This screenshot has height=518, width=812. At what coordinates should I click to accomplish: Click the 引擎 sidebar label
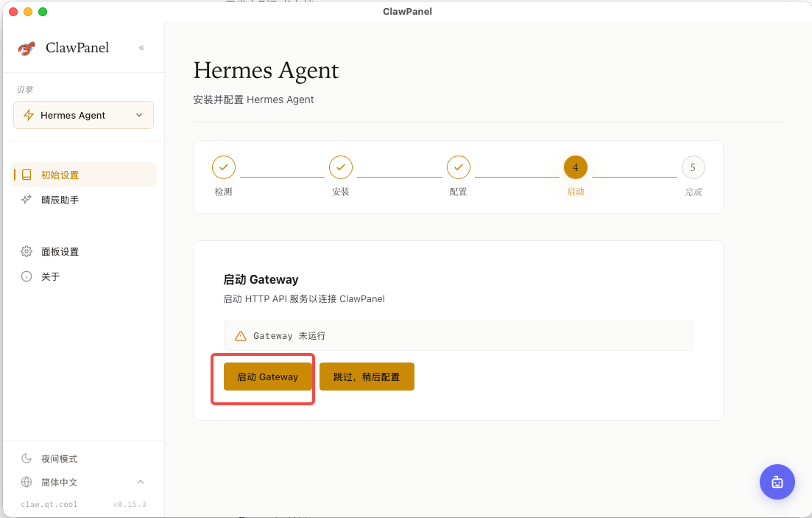(x=25, y=89)
